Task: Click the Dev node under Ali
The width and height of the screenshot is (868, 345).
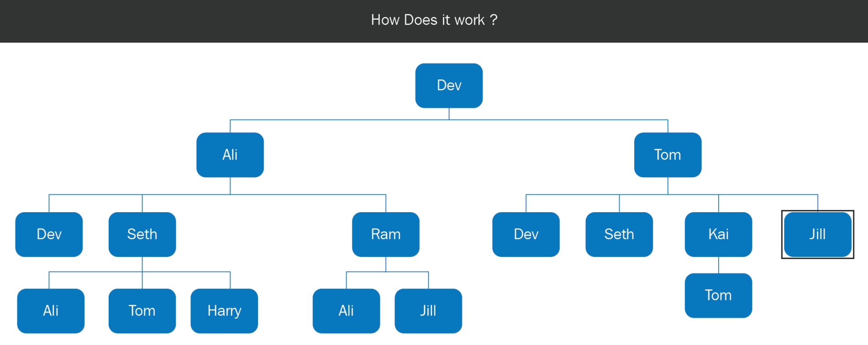Action: (49, 235)
